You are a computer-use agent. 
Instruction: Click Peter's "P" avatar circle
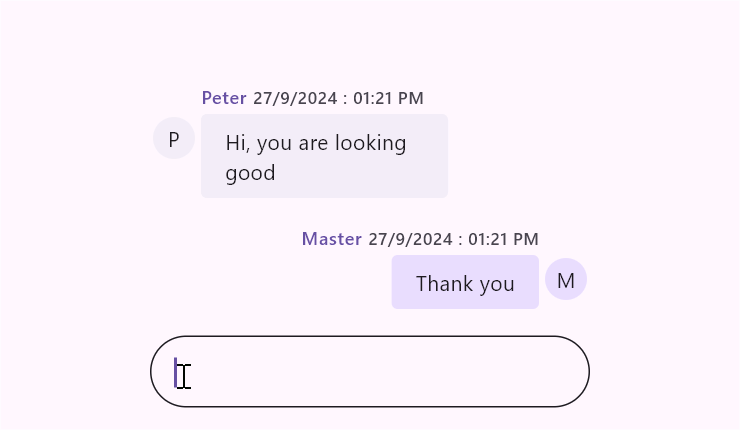click(x=174, y=138)
